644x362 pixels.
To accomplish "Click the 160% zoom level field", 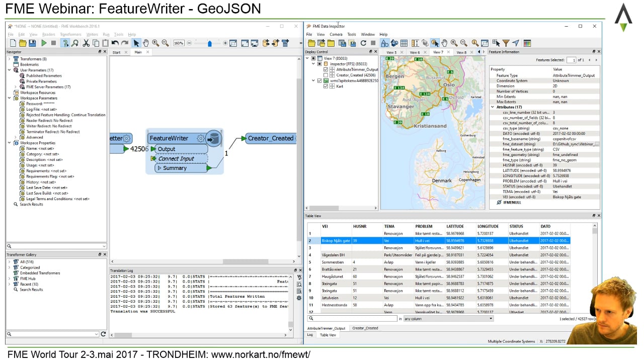I will [x=179, y=43].
